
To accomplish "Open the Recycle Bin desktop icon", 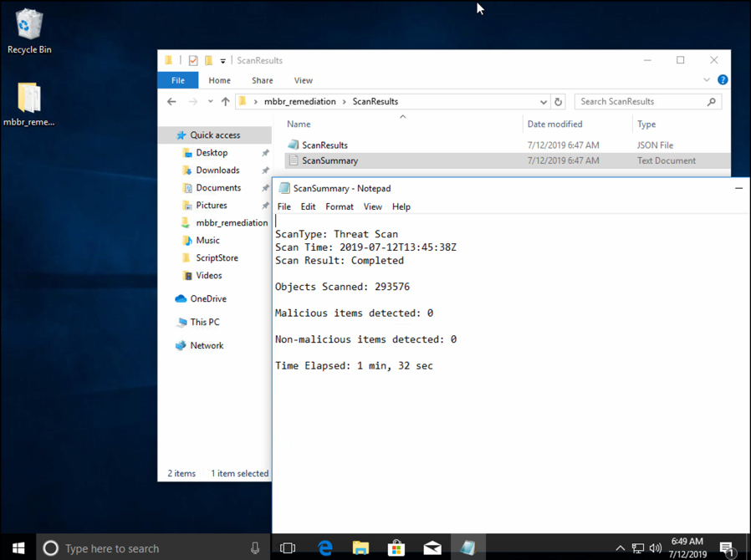I will 29,32.
